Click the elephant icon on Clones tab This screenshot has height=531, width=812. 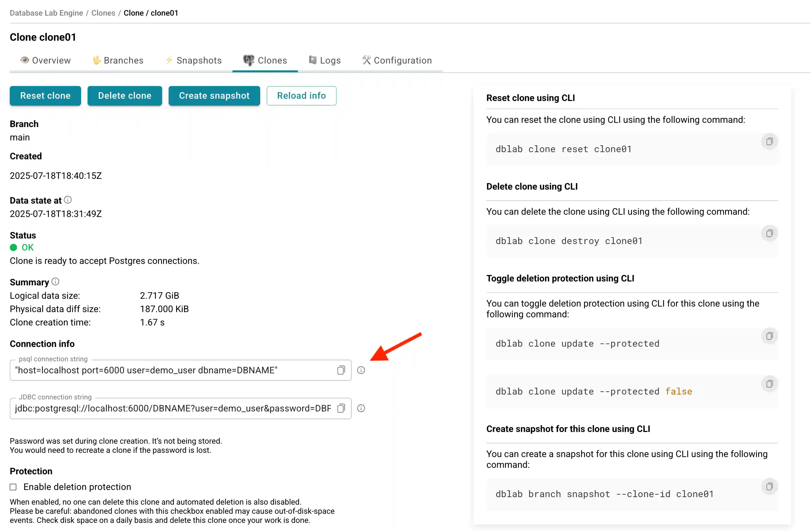pos(249,60)
